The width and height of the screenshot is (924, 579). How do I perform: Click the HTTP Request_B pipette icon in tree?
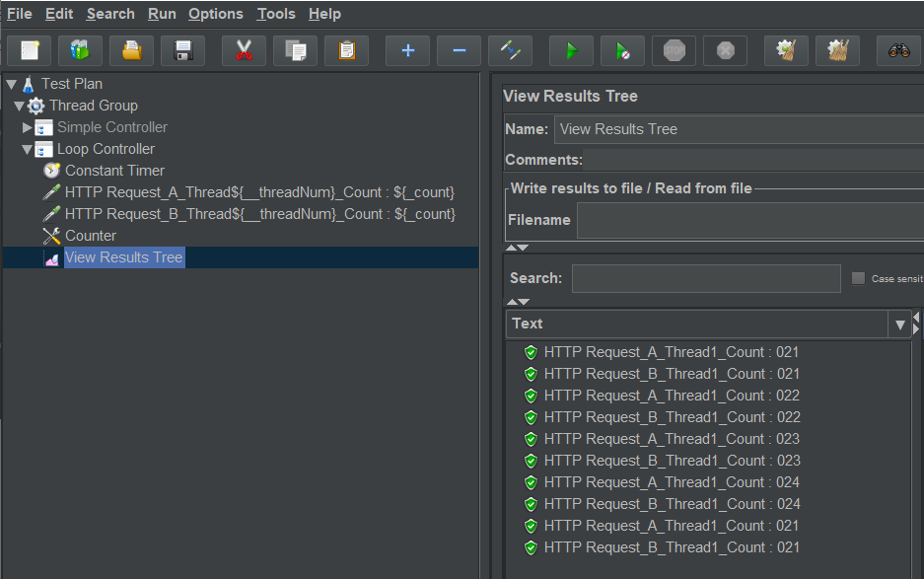pos(52,214)
